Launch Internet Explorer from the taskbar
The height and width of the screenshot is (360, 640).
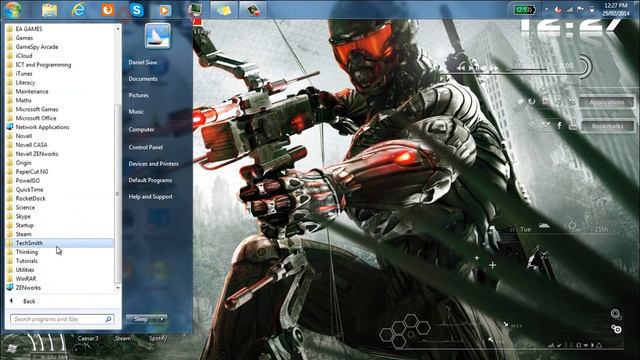click(x=78, y=9)
